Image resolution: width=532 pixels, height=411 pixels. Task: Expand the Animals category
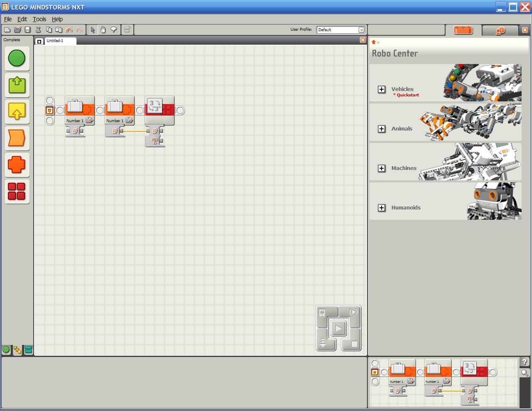coord(382,129)
